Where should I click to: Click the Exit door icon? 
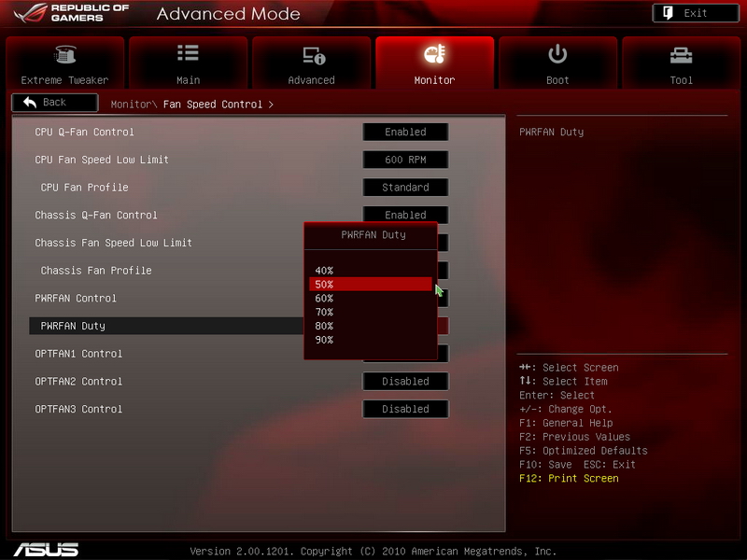(668, 13)
